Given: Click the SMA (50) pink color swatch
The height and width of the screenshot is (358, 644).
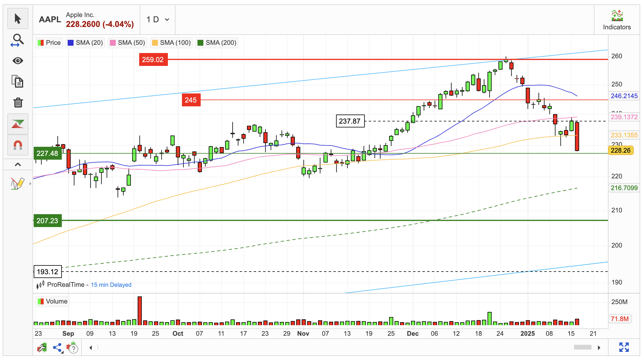Looking at the screenshot, I should click(113, 43).
